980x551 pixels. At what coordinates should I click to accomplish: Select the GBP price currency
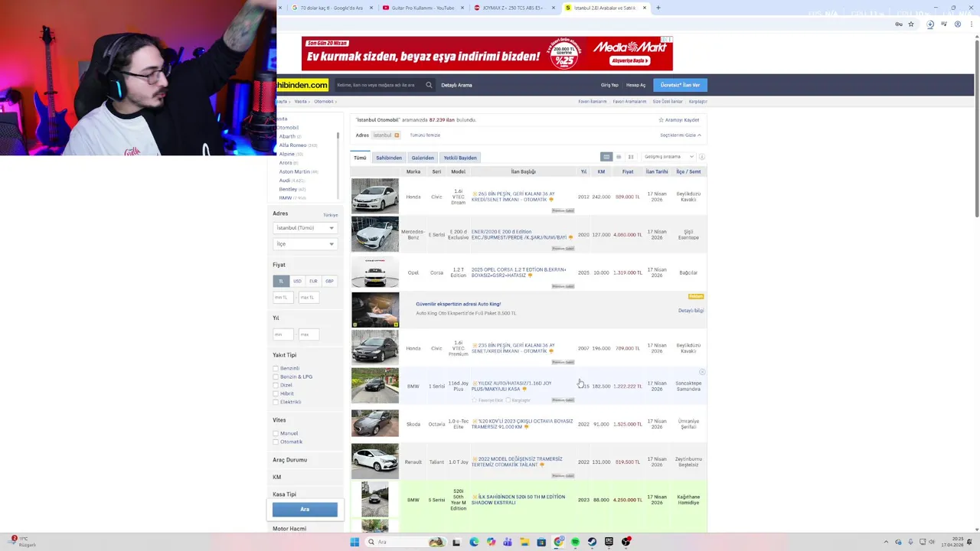[x=329, y=281]
